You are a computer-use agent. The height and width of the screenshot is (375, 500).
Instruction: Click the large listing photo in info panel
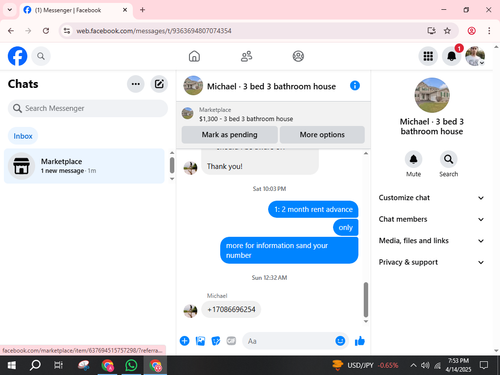pyautogui.click(x=432, y=95)
